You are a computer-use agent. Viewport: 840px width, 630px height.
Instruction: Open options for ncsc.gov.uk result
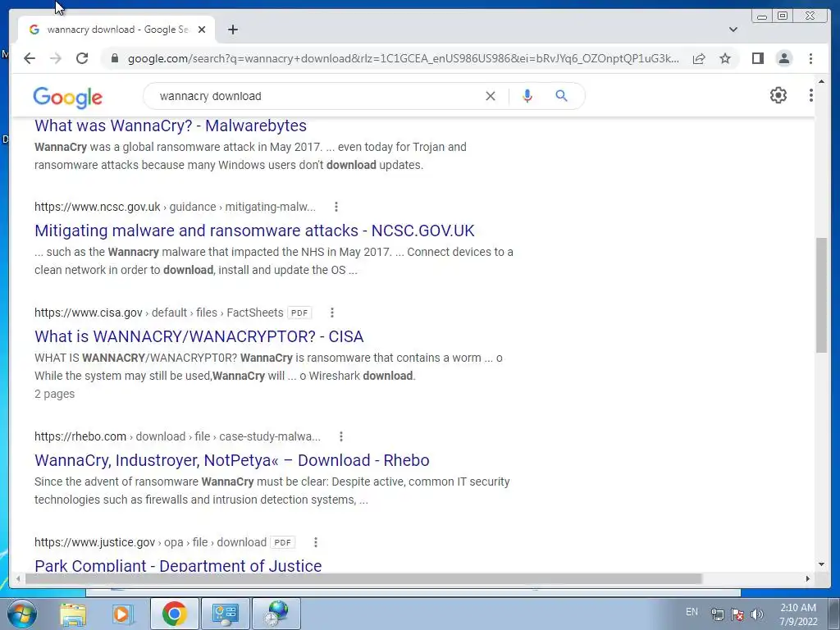point(336,207)
